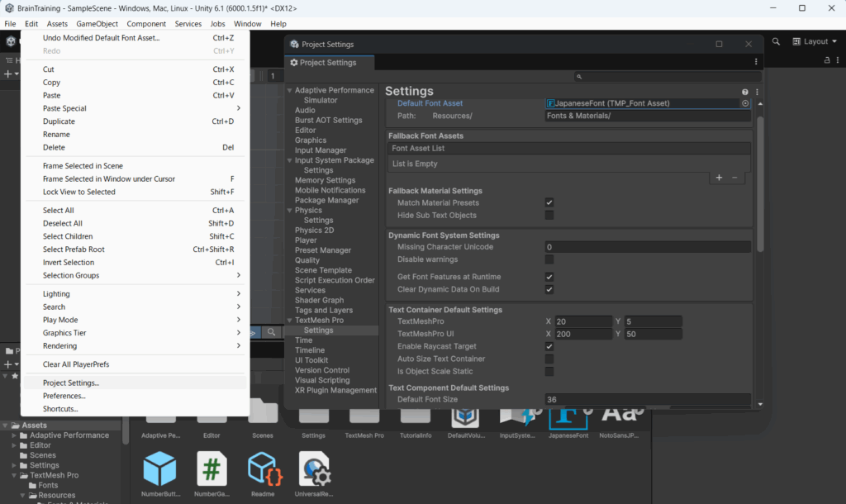
Task: Open the NumberButton prefab asset
Action: pos(159,468)
